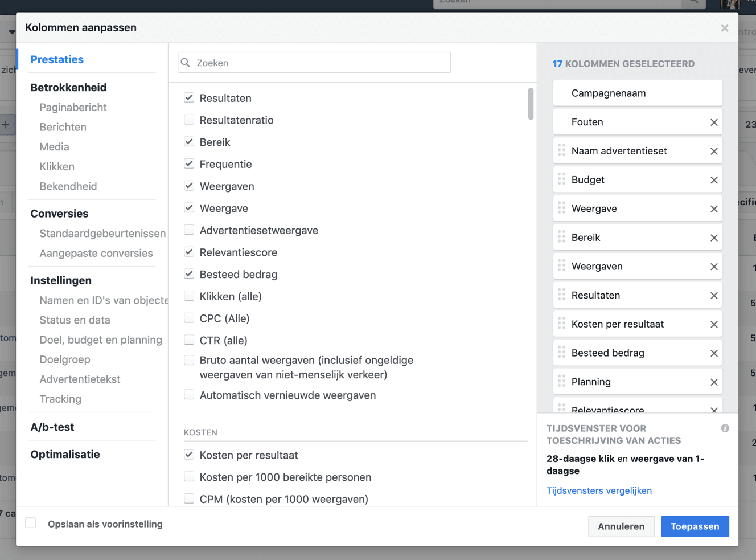
Task: Open the Optimalisatie section
Action: [65, 454]
